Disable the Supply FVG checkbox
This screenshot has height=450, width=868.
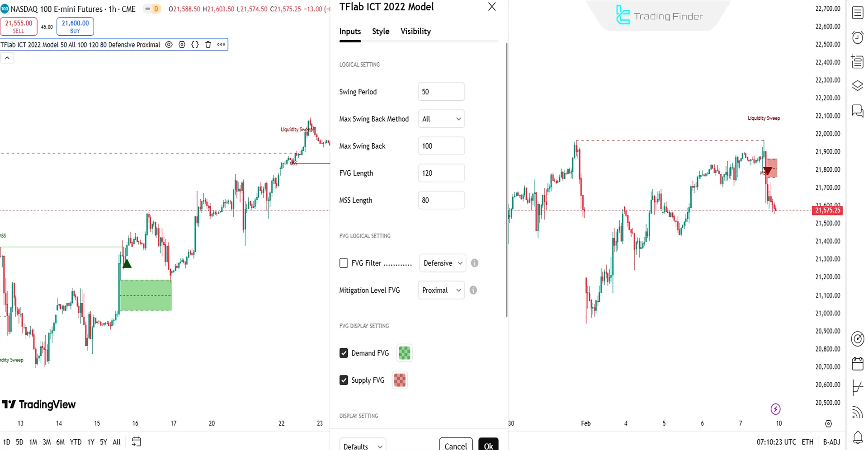[x=344, y=380]
